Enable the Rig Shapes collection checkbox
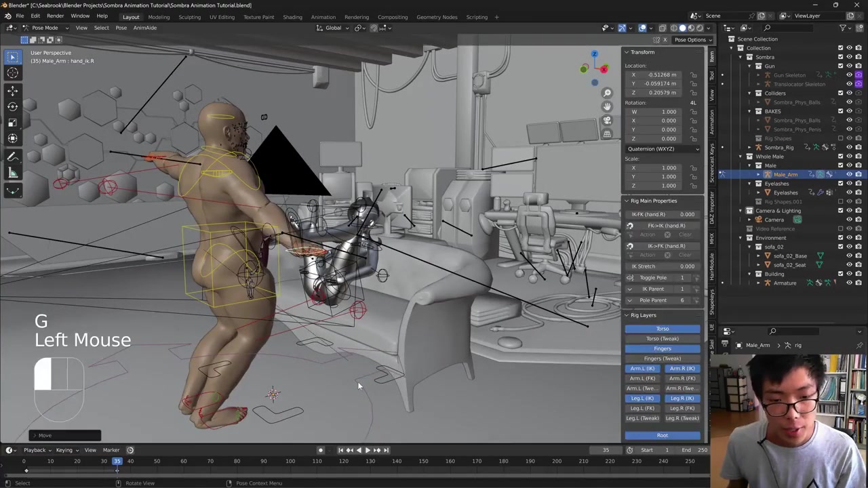 tap(840, 138)
